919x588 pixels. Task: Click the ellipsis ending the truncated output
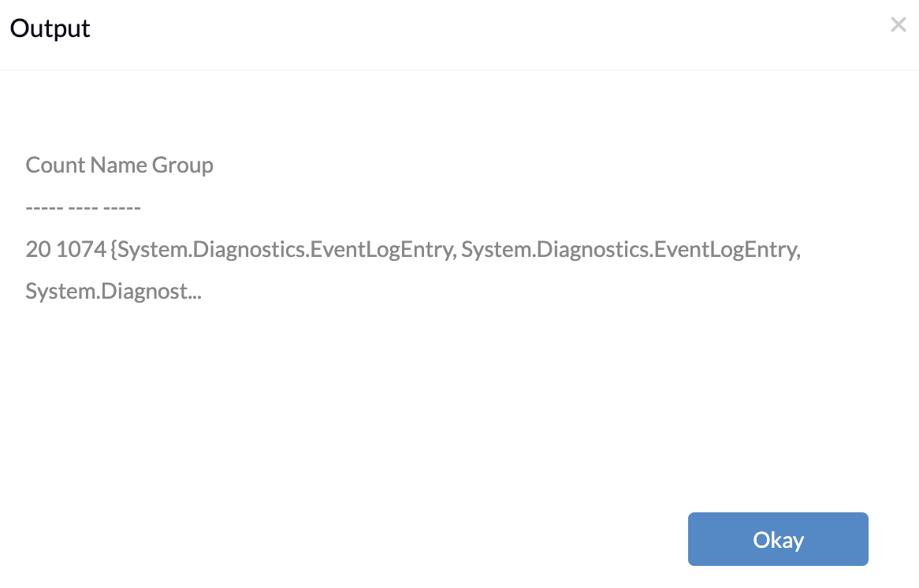coord(195,297)
